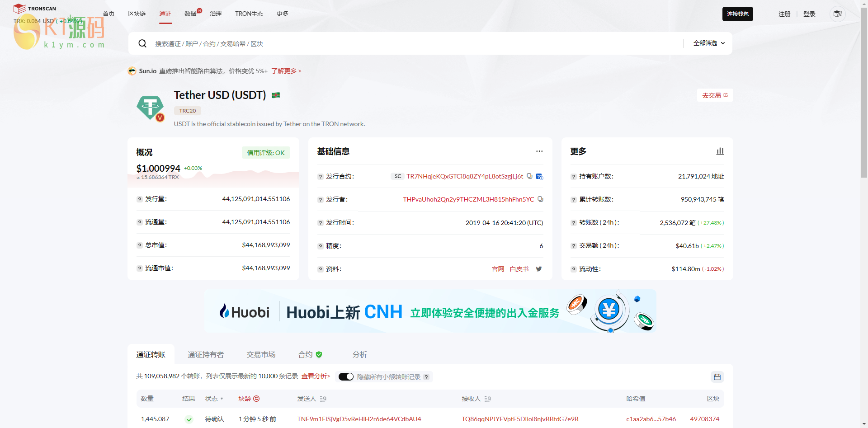
Task: Click the flag icon beside Tether USD title
Action: point(276,95)
